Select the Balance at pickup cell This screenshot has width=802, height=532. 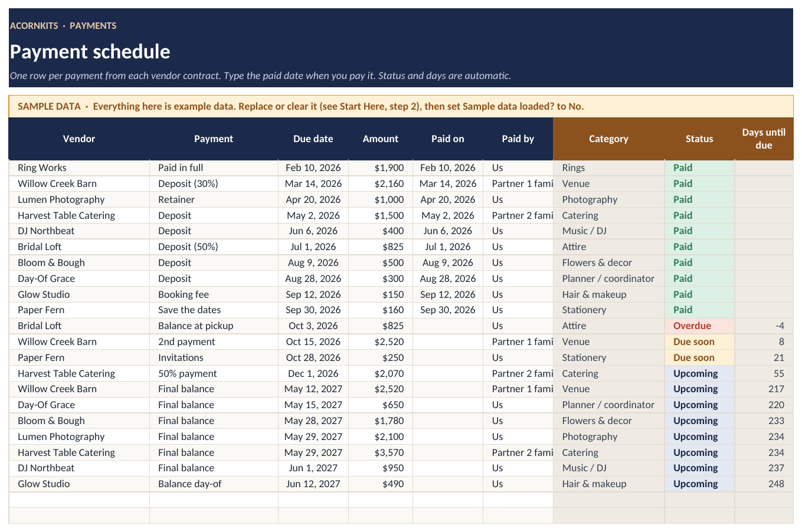[214, 326]
